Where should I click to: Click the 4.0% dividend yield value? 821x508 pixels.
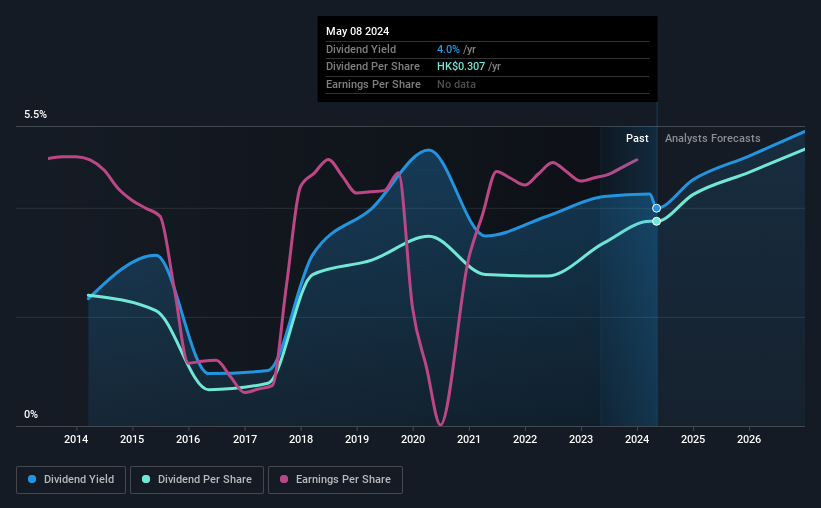pyautogui.click(x=448, y=49)
